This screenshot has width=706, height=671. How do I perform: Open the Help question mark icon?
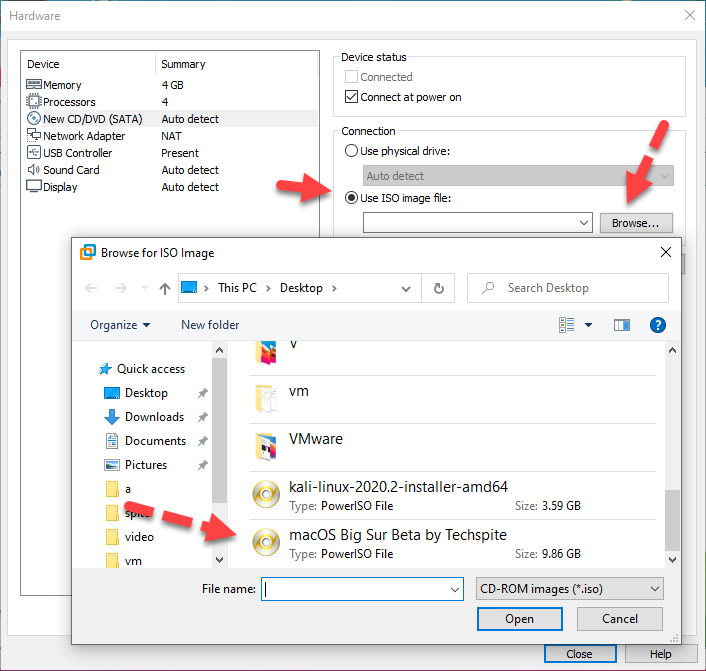(657, 325)
